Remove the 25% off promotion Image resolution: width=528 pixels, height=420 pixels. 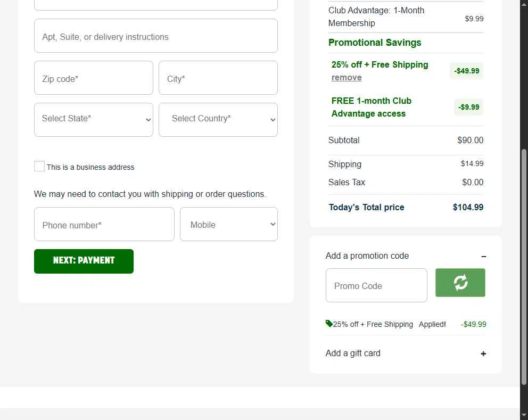346,78
